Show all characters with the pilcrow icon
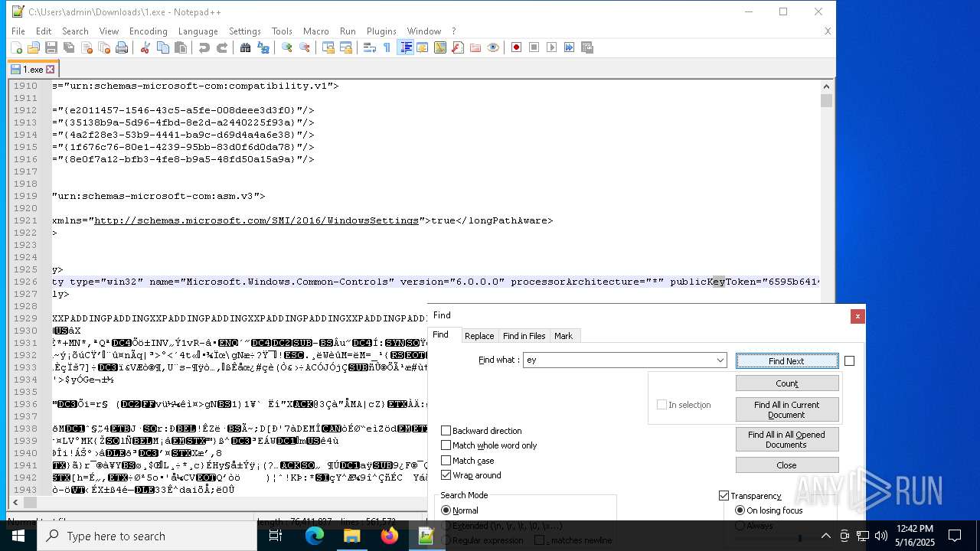This screenshot has height=551, width=980. point(387,47)
